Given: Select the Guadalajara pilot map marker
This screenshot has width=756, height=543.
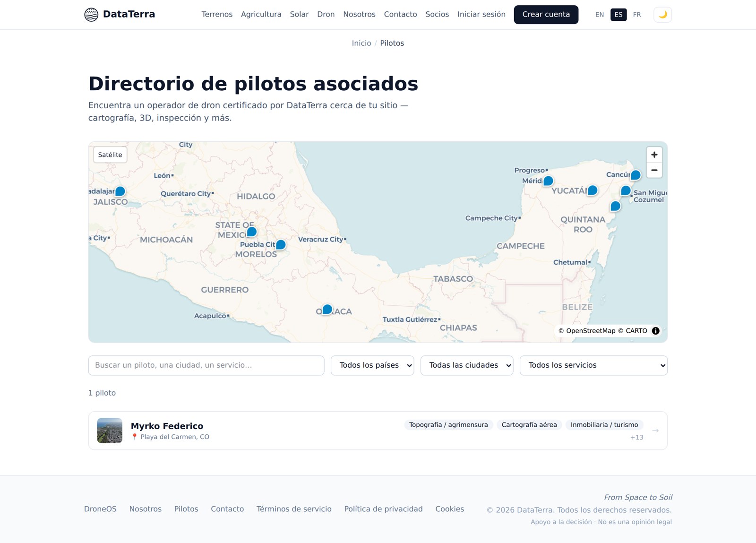Looking at the screenshot, I should (x=120, y=191).
